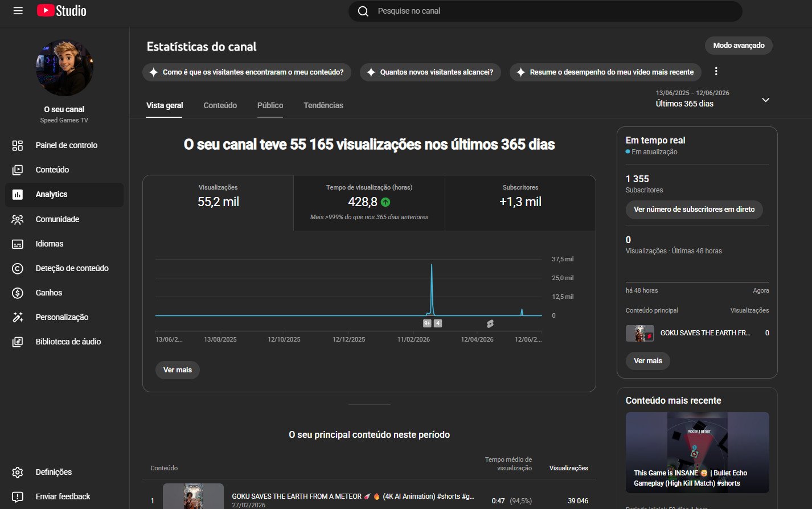Click the Shorts marker on chart timeline
Image resolution: width=812 pixels, height=509 pixels.
[x=490, y=323]
